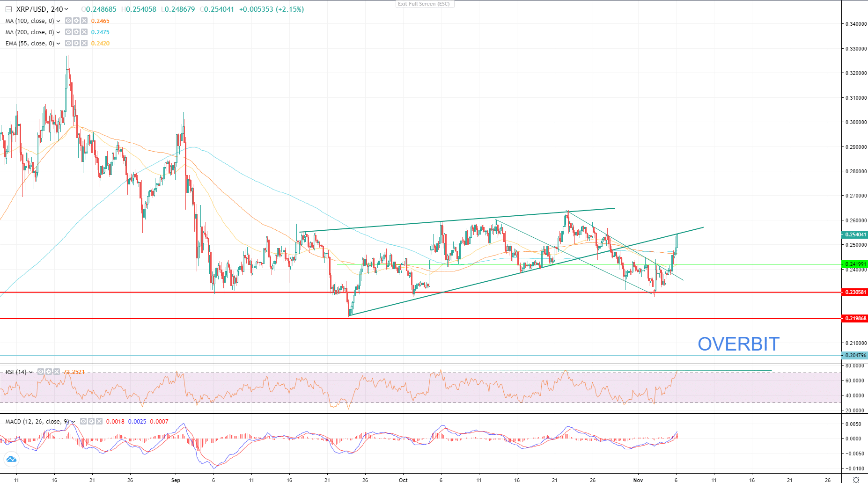The height and width of the screenshot is (483, 868).
Task: Remove the MA 200 indicator with X icon
Action: pos(84,32)
